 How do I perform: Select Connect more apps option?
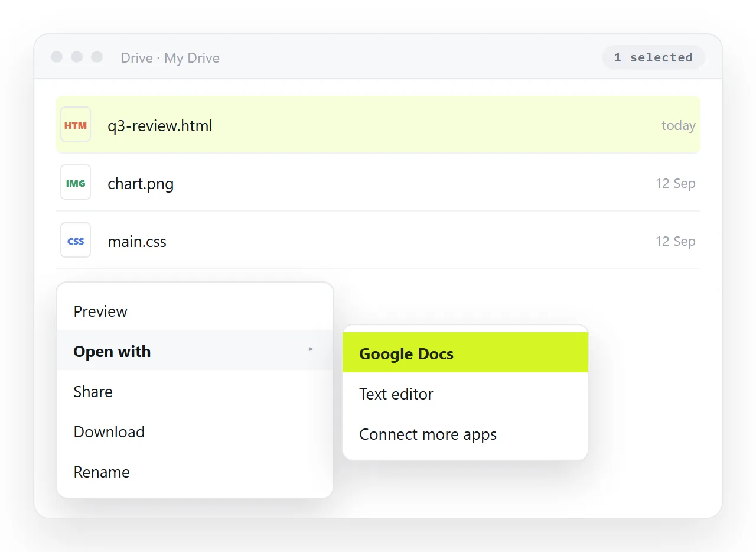pos(465,434)
